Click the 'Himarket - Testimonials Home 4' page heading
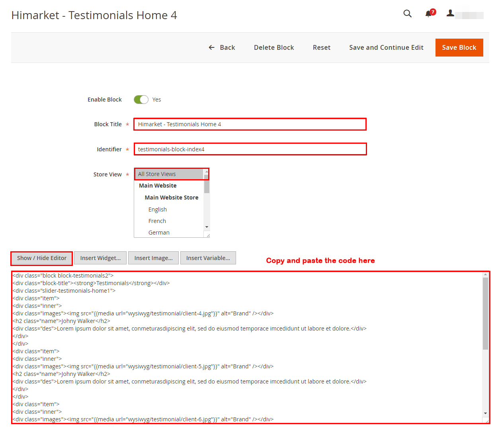The height and width of the screenshot is (448, 498). point(94,15)
